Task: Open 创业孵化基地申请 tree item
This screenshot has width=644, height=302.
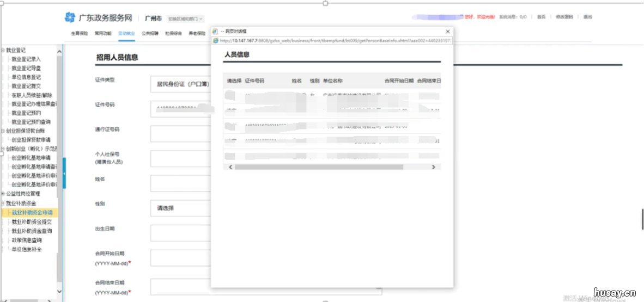Action: click(31, 158)
